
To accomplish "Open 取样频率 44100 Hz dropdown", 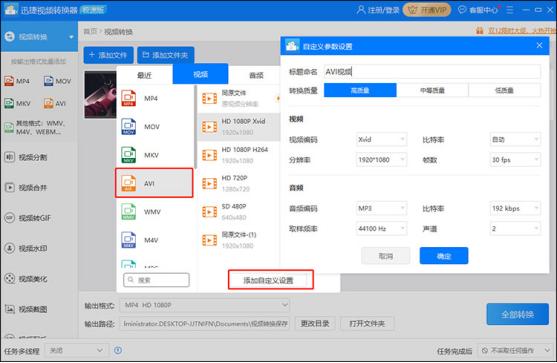I will click(x=381, y=228).
